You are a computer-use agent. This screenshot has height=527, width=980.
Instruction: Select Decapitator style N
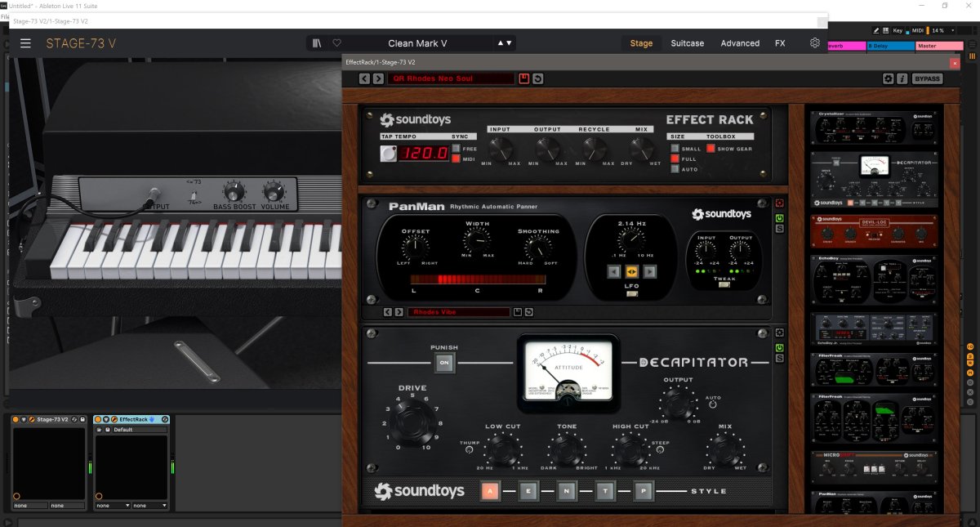pyautogui.click(x=567, y=491)
